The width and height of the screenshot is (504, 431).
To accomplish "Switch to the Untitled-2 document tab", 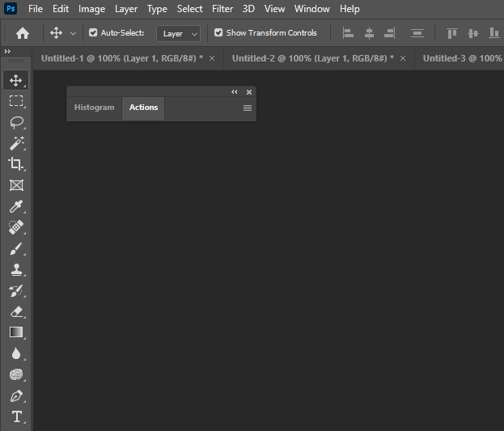I will (313, 58).
